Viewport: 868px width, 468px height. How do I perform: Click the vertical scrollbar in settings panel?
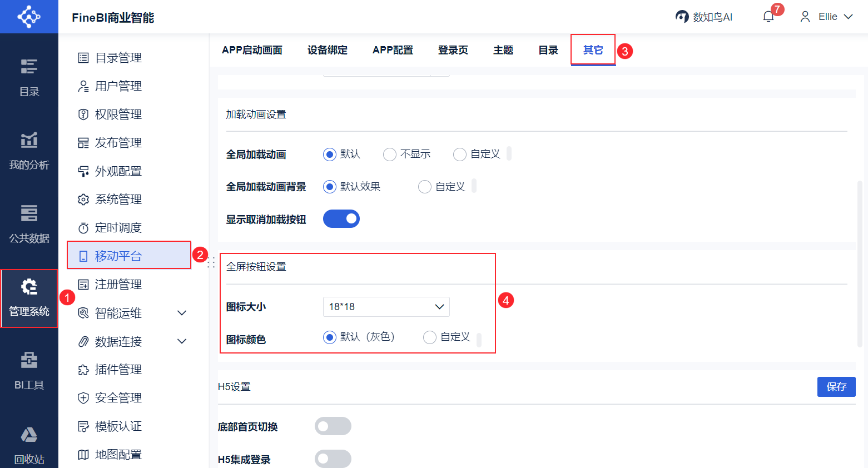click(860, 263)
